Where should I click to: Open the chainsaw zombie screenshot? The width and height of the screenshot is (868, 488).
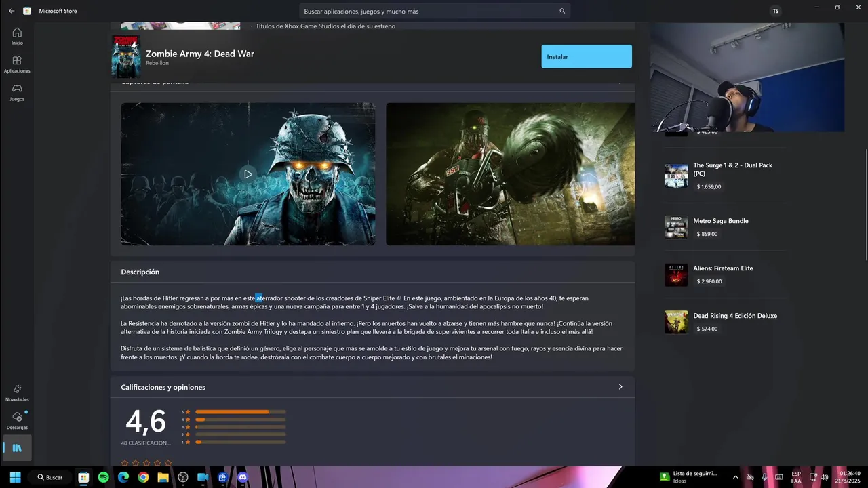[510, 174]
